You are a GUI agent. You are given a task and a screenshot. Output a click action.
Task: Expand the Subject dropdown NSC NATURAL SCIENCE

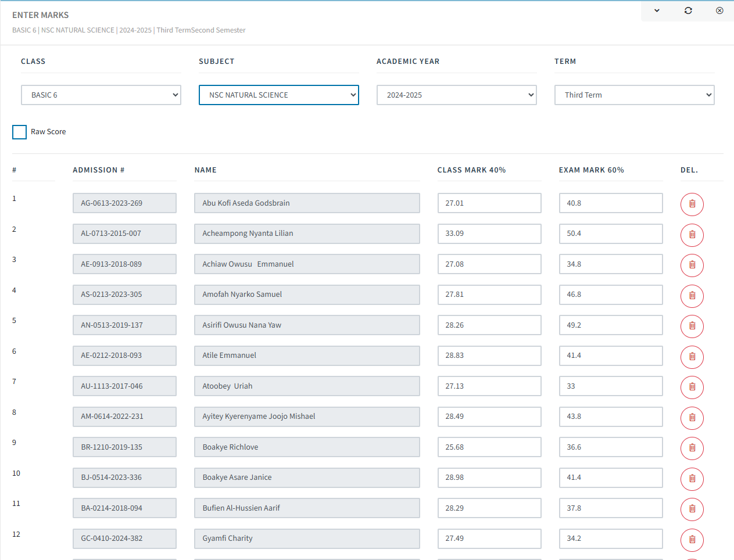(279, 95)
